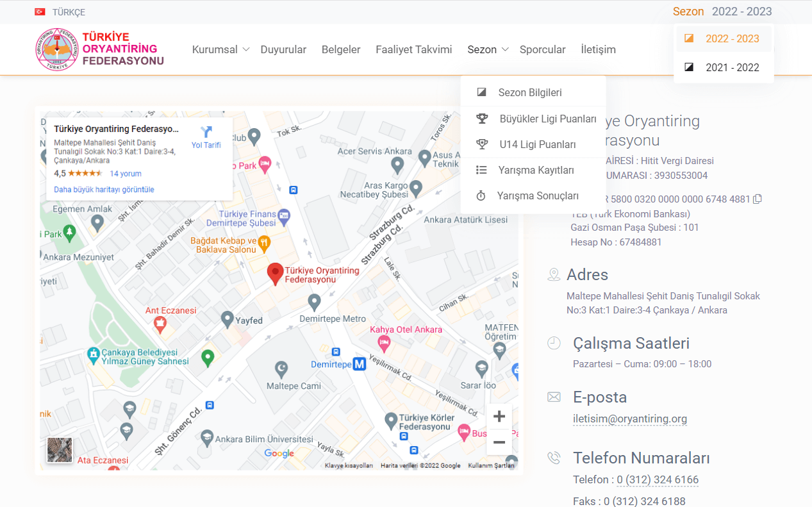Click the Kahya Otel Ankara marker
Screen dimensions: 812x507
385,344
